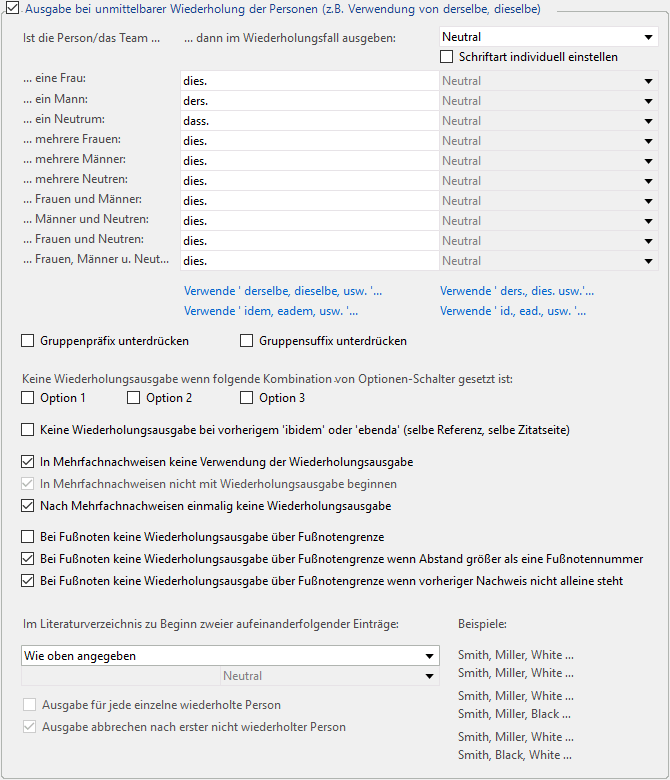670x780 pixels.
Task: Open Neutral dropdown in 'Frauen und Männer' row
Action: click(549, 201)
